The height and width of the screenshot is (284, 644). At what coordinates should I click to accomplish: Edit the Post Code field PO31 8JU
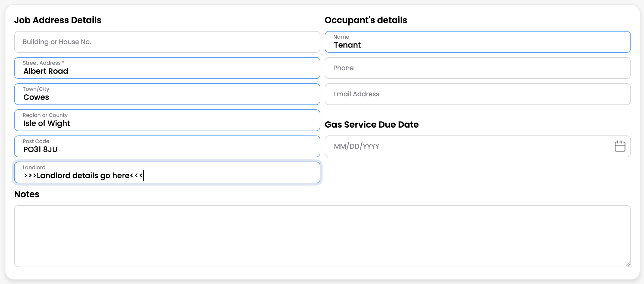(x=167, y=146)
